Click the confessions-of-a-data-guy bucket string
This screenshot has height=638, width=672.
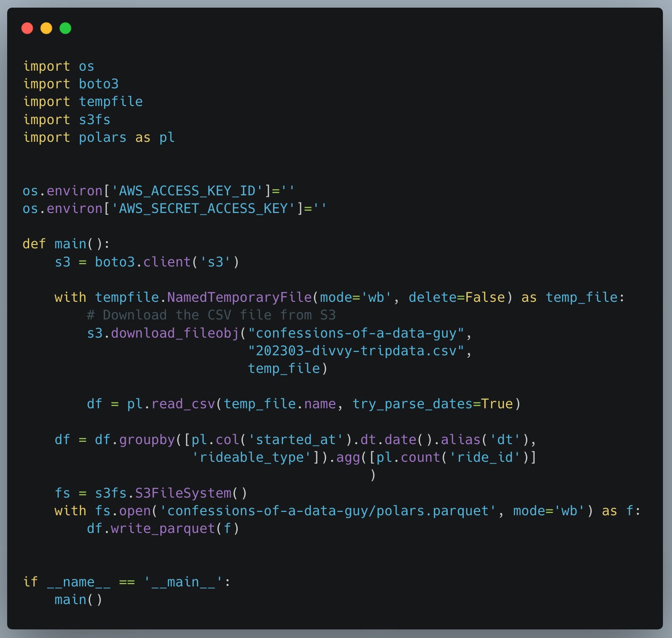pyautogui.click(x=356, y=333)
